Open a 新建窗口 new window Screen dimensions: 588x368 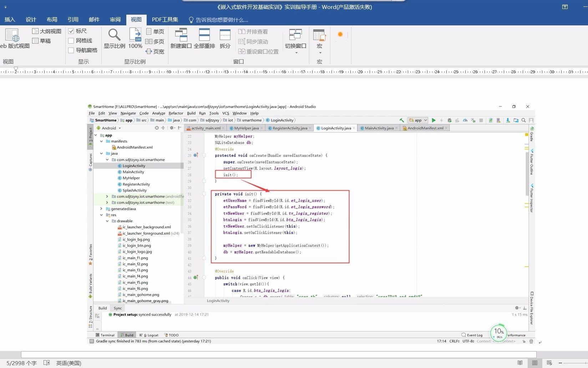tap(181, 39)
